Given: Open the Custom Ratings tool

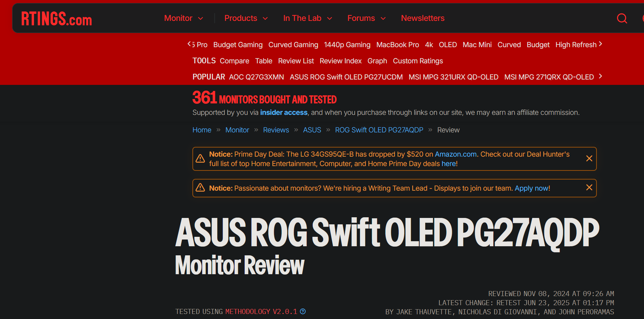Looking at the screenshot, I should coord(418,61).
